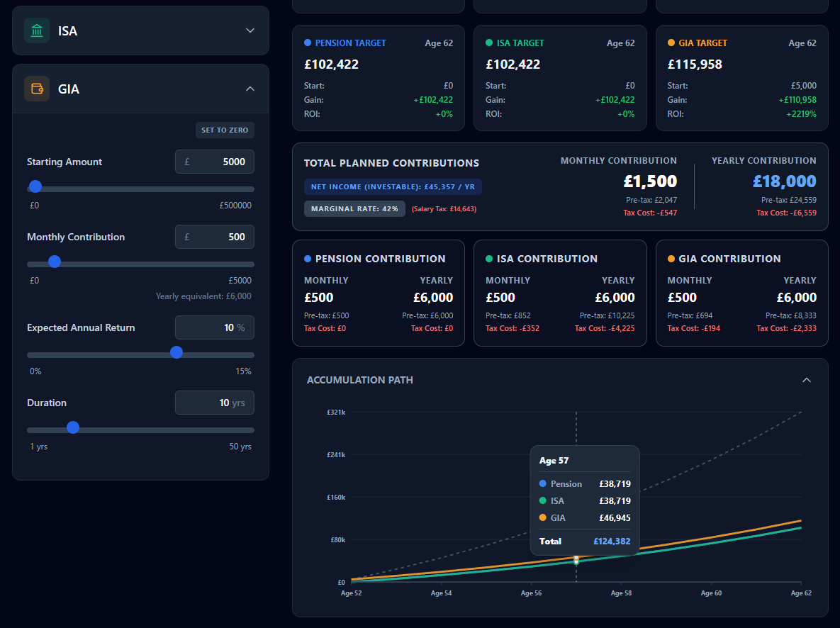
Task: Click the blue dot beside Pension Contribution
Action: (308, 259)
